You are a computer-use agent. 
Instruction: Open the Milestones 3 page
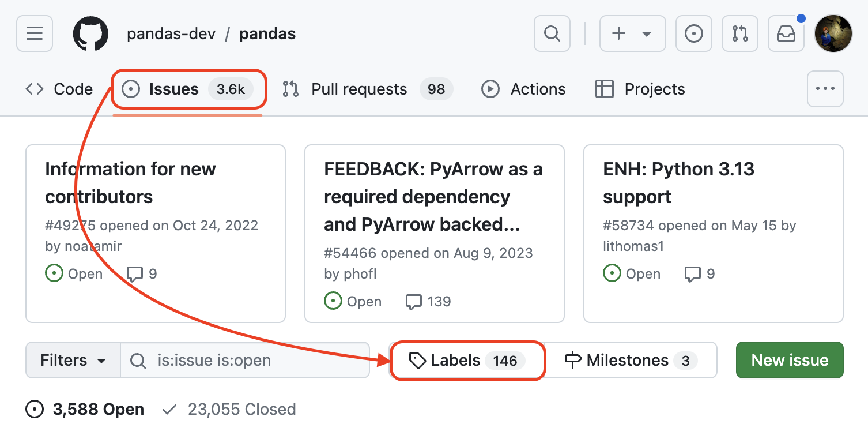pyautogui.click(x=631, y=361)
